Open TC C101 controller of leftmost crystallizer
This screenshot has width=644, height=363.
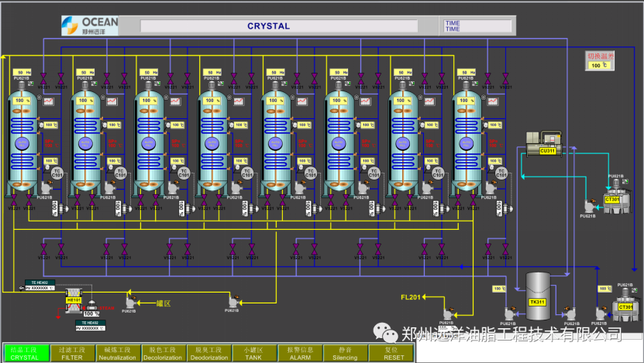(56, 173)
